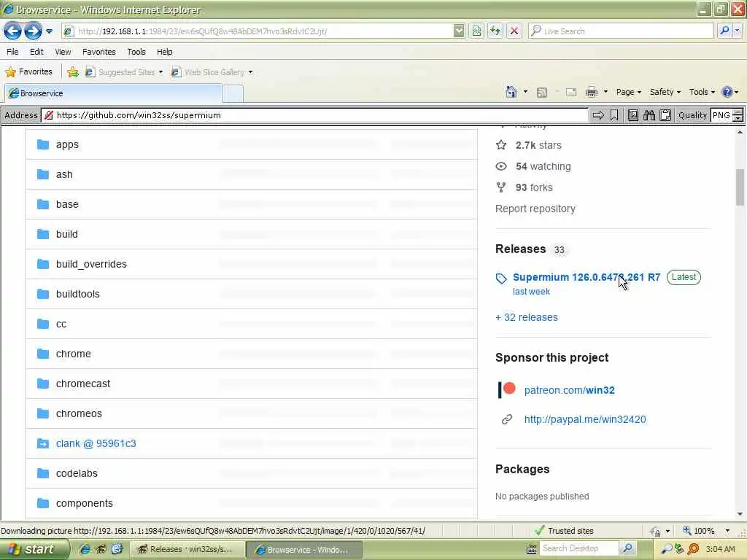This screenshot has height=560, width=747.
Task: Click the red Stop loading icon
Action: click(x=514, y=31)
